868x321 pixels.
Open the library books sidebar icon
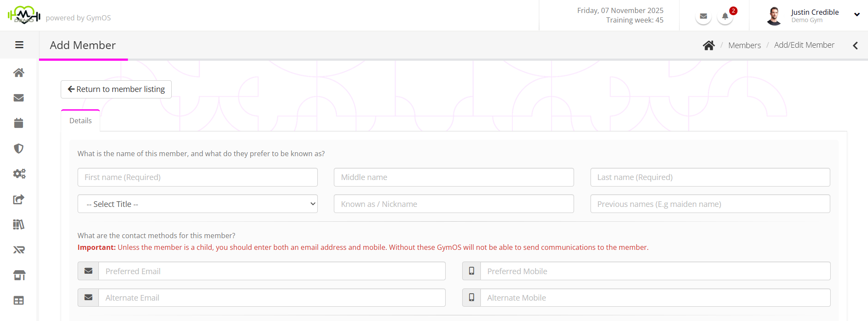[x=19, y=225]
